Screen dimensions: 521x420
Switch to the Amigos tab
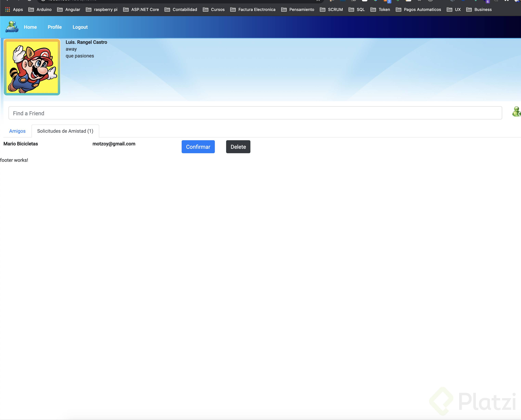pyautogui.click(x=17, y=131)
